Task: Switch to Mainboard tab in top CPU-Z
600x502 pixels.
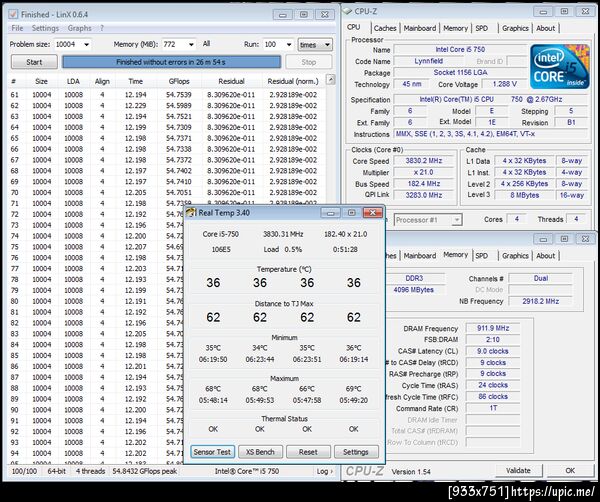Action: 420,28
